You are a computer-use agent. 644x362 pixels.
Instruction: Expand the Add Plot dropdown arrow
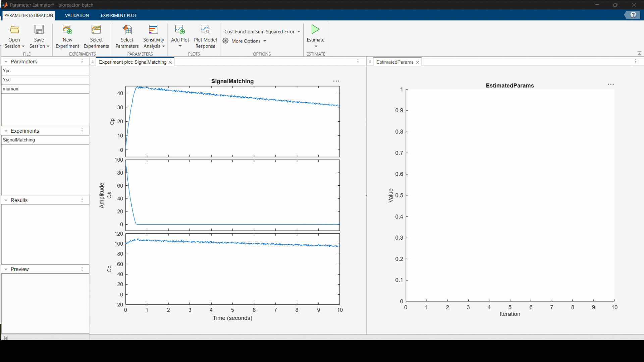(180, 46)
